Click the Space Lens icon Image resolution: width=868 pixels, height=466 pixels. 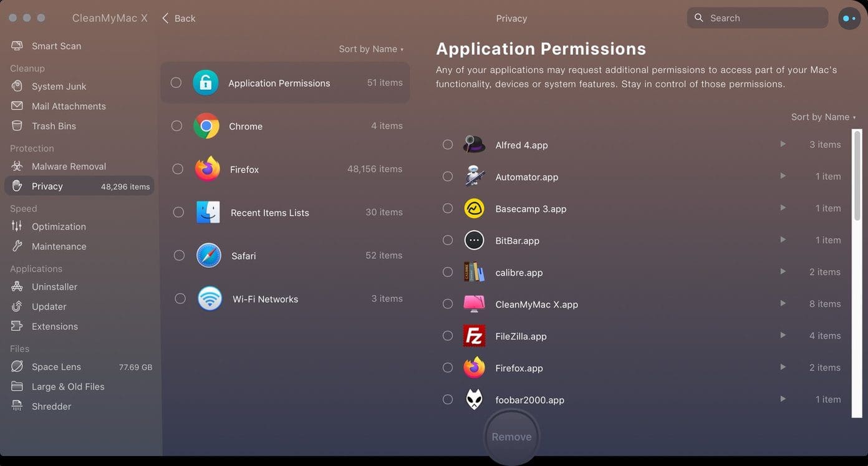(x=17, y=367)
